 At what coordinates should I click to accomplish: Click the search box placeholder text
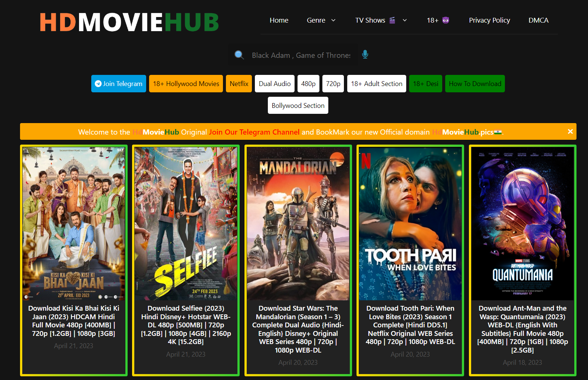pos(301,55)
